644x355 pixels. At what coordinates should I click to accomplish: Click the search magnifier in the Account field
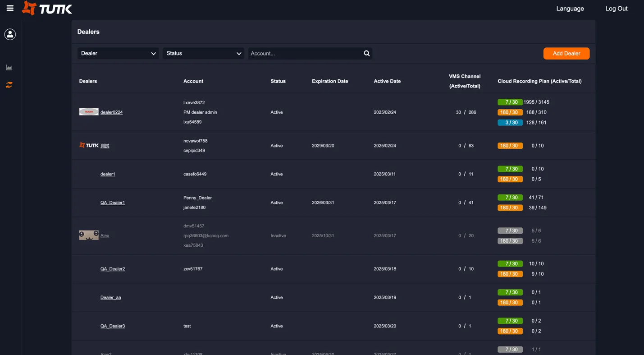(366, 53)
